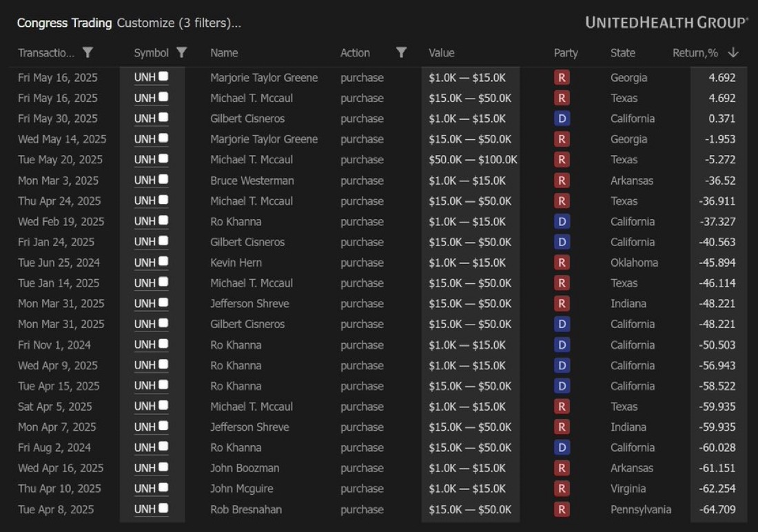This screenshot has height=532, width=758.
Task: Click the blue D badge for Ro Khanna's Nov 1 trade
Action: [562, 345]
